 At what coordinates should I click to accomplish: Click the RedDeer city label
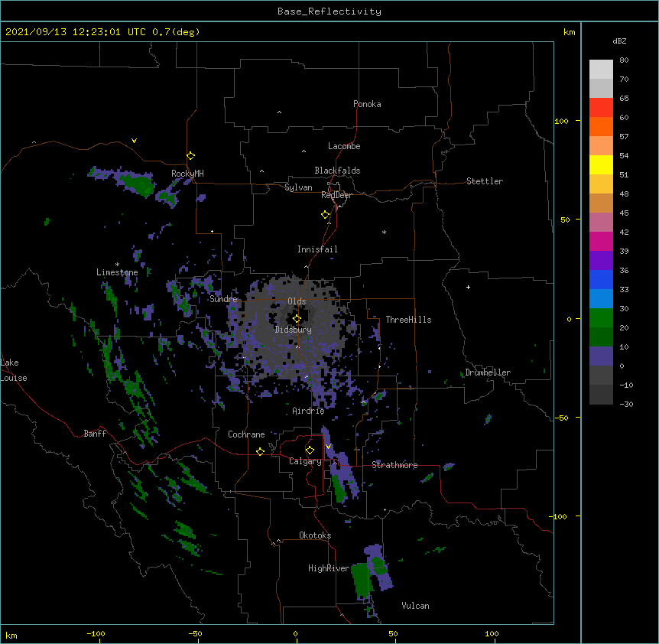(x=336, y=195)
